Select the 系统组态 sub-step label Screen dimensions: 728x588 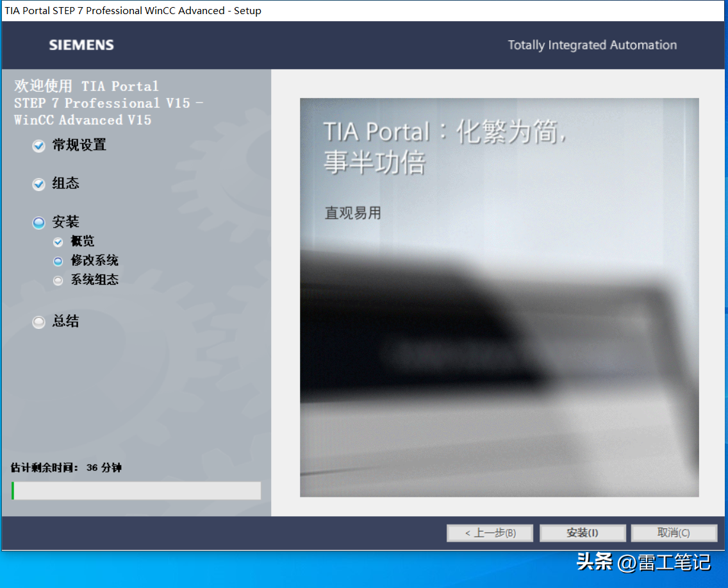tap(95, 280)
